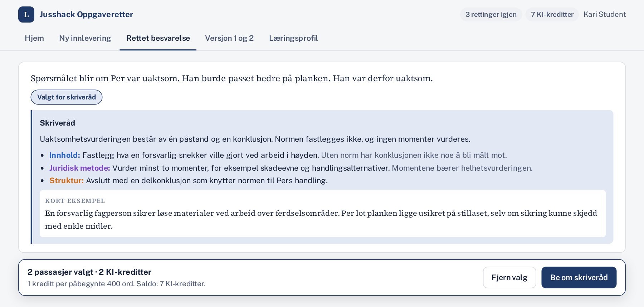Go to the Versjon 1 og 2 tab
The image size is (644, 307).
(229, 38)
